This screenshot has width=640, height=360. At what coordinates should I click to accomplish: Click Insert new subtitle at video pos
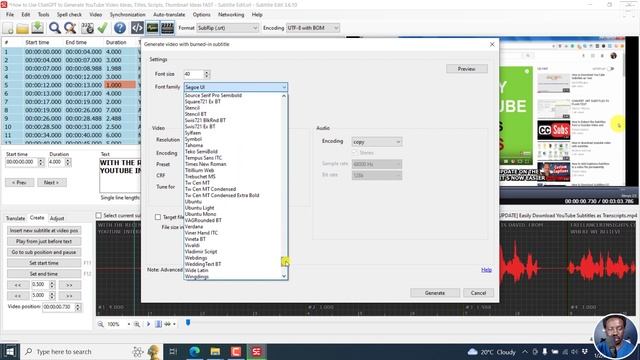pyautogui.click(x=44, y=231)
